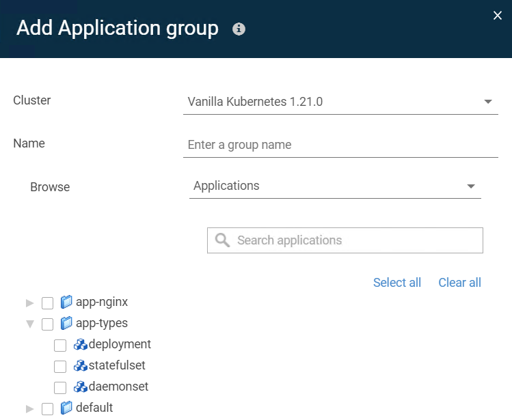Image resolution: width=512 pixels, height=420 pixels.
Task: Select the statefulset checkbox
Action: 60,367
